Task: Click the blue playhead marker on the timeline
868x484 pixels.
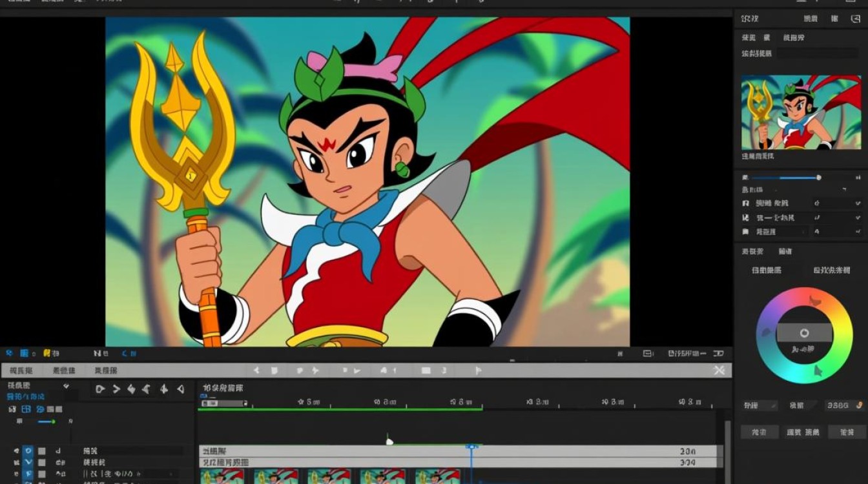Action: coord(471,447)
